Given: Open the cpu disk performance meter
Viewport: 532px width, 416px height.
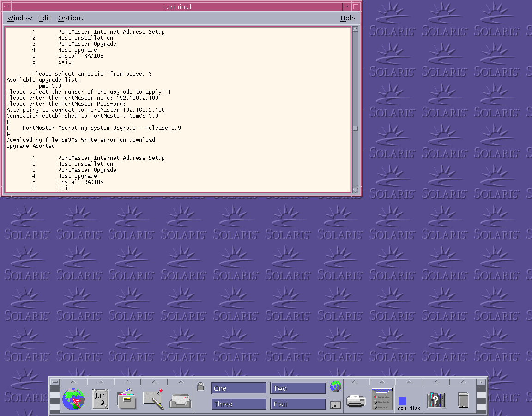Looking at the screenshot, I should click(x=409, y=403).
